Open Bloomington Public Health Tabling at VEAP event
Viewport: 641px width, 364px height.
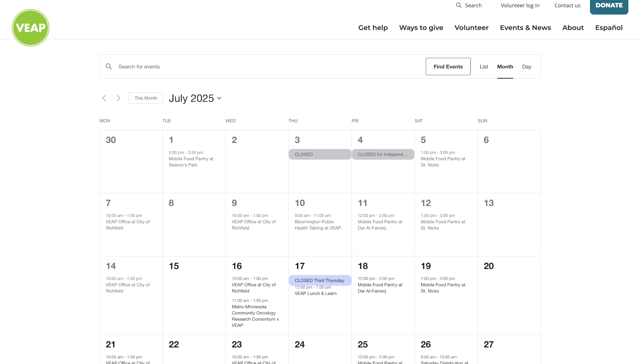(x=318, y=225)
